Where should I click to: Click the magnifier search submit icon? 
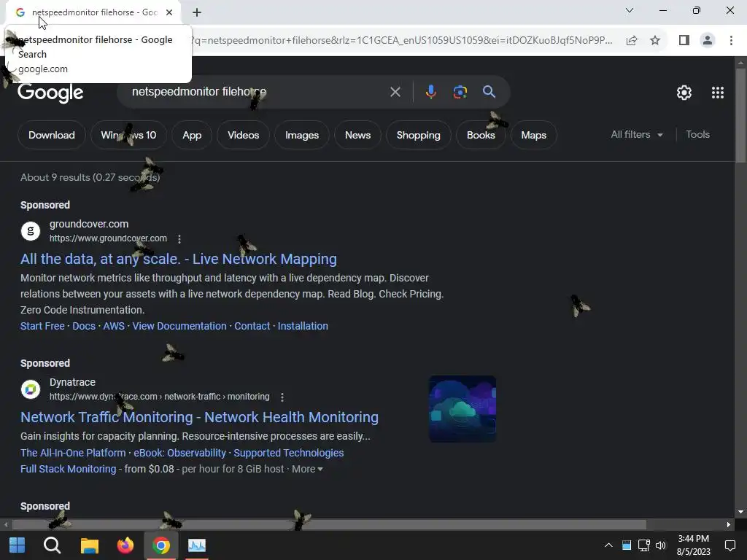[x=489, y=91]
